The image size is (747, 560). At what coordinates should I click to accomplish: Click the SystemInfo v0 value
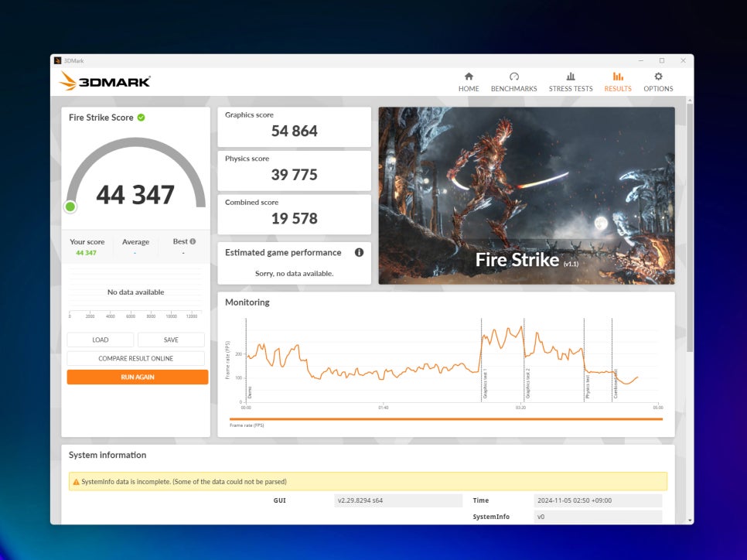click(x=598, y=517)
